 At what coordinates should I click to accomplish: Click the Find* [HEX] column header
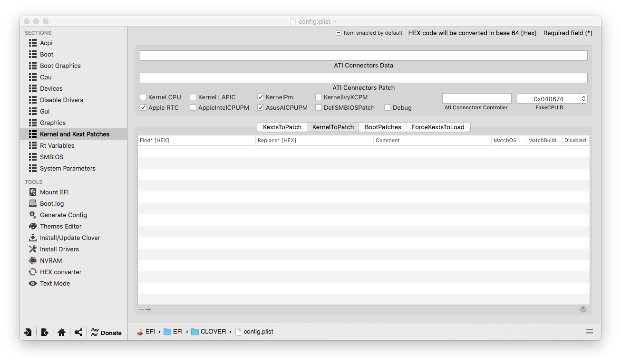pos(196,140)
